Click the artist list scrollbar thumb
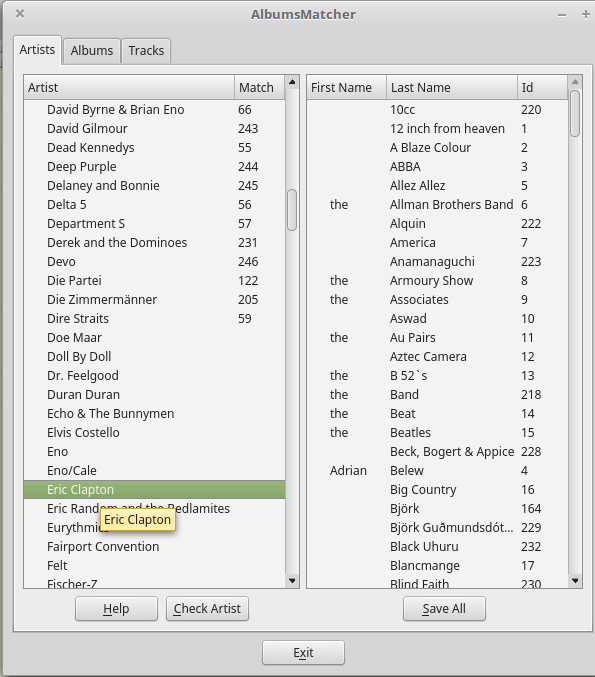Viewport: 595px width, 677px height. pyautogui.click(x=292, y=210)
